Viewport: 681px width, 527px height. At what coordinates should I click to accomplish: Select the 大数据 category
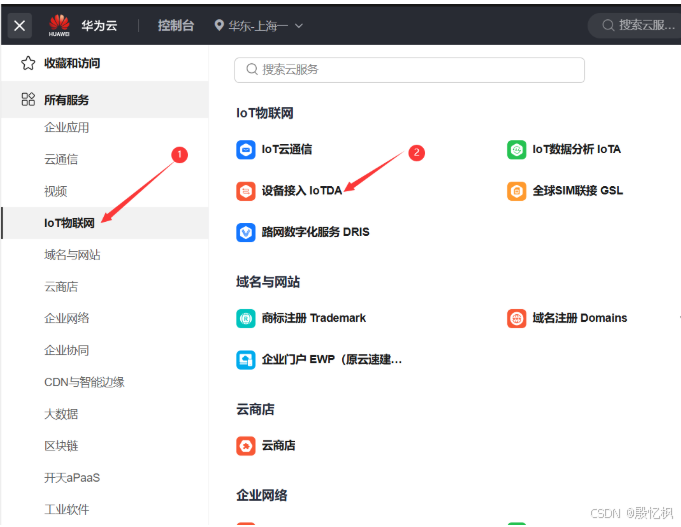tap(61, 414)
